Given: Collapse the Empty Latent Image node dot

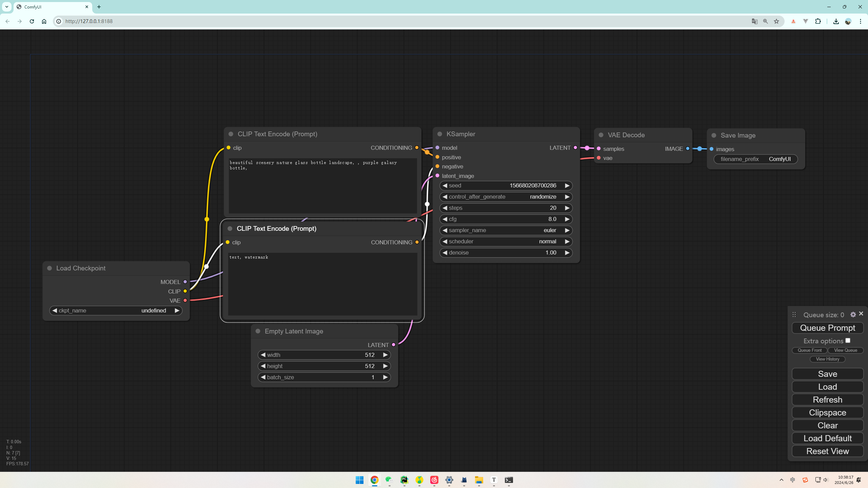Looking at the screenshot, I should tap(258, 331).
